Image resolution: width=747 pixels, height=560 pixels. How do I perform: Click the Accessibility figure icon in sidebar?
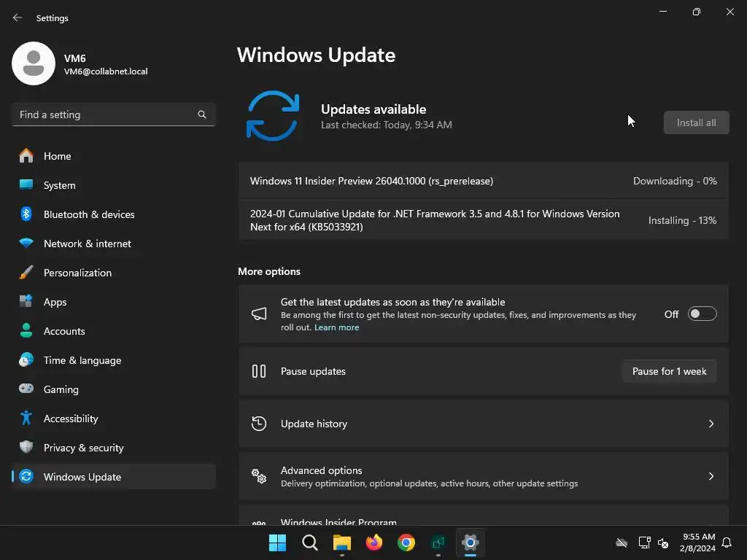coord(26,418)
